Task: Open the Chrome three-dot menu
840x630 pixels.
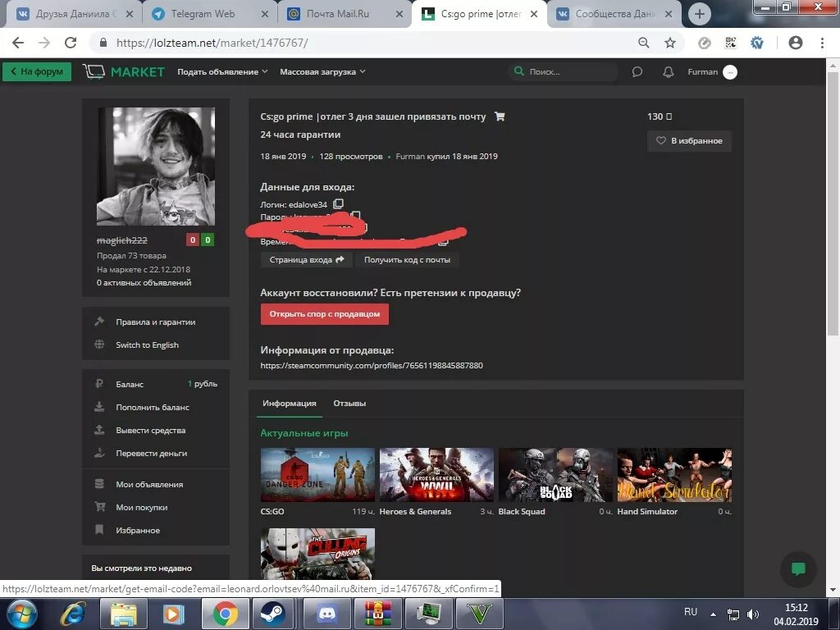Action: click(x=822, y=43)
